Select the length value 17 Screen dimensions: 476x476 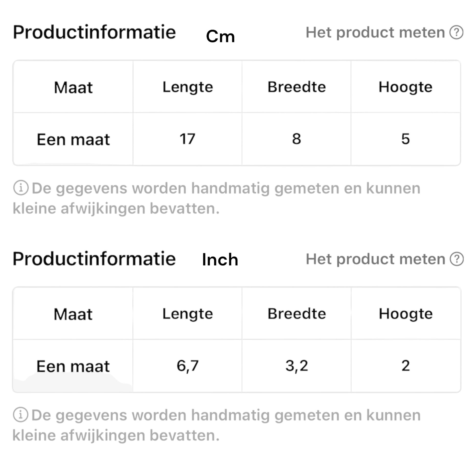click(188, 139)
